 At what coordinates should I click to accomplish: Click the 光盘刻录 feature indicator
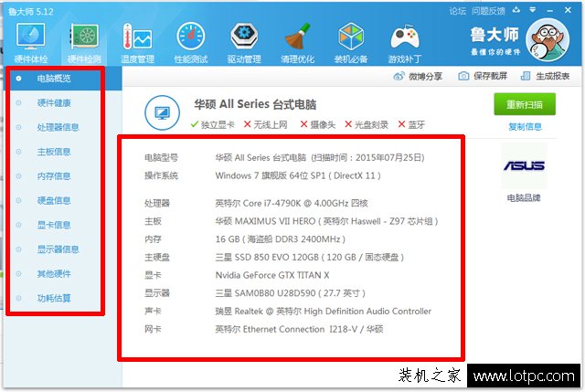tap(367, 124)
